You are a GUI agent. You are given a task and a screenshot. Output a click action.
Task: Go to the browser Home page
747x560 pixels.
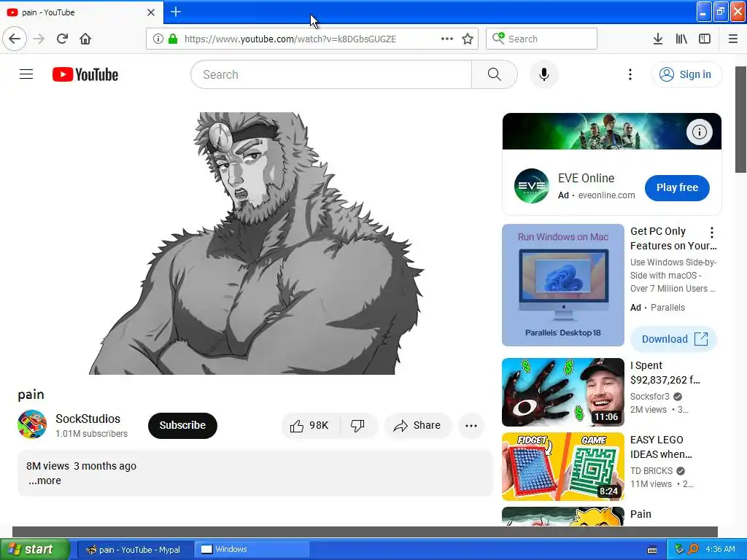pos(85,39)
